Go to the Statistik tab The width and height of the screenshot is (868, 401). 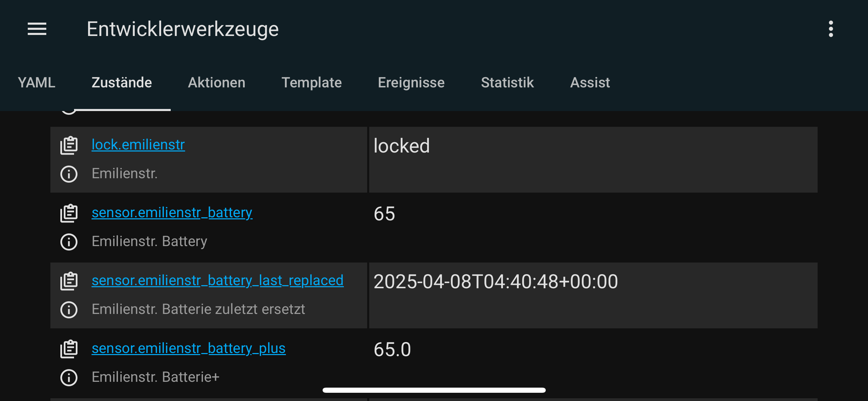tap(507, 83)
